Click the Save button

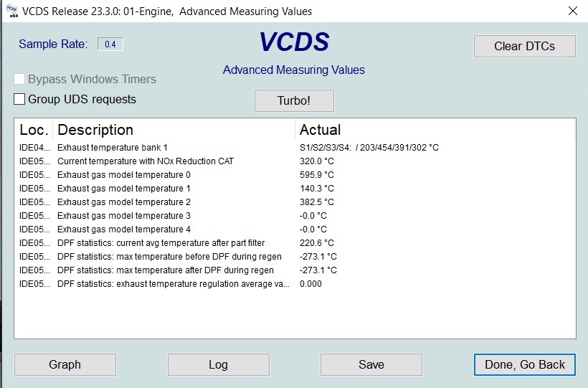(x=371, y=364)
